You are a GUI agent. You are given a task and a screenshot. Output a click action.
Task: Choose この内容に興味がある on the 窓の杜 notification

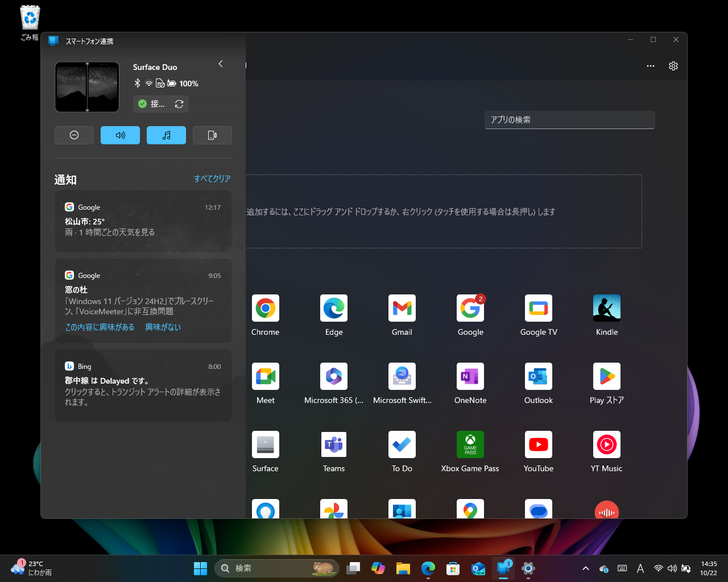100,327
